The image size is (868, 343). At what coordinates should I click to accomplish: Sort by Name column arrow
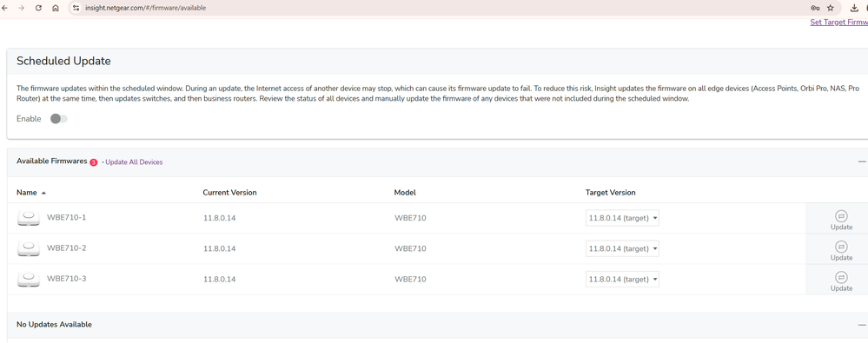pos(43,193)
